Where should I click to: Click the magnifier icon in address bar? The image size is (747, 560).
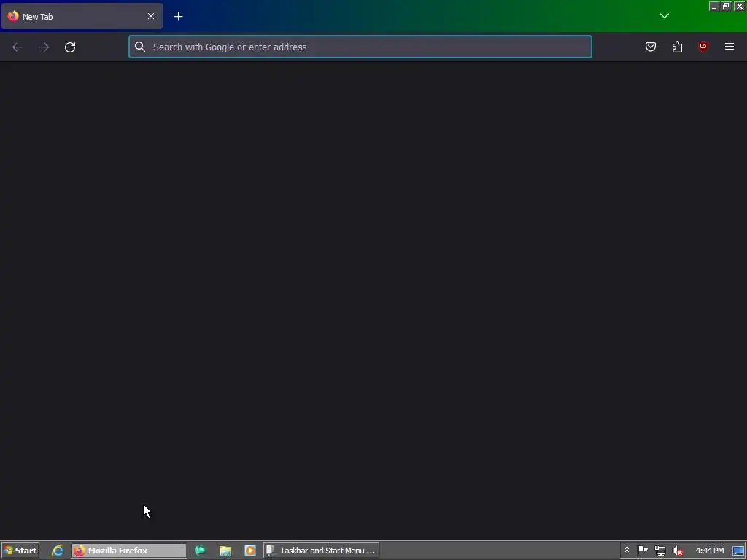click(x=139, y=47)
